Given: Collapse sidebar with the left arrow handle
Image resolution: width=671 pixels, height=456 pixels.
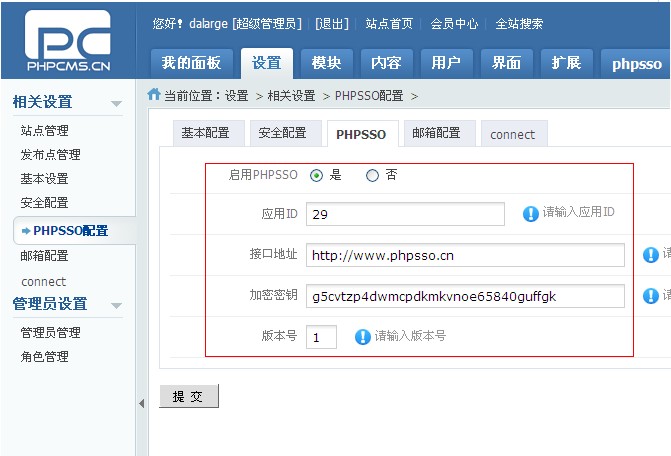Looking at the screenshot, I should [142, 403].
